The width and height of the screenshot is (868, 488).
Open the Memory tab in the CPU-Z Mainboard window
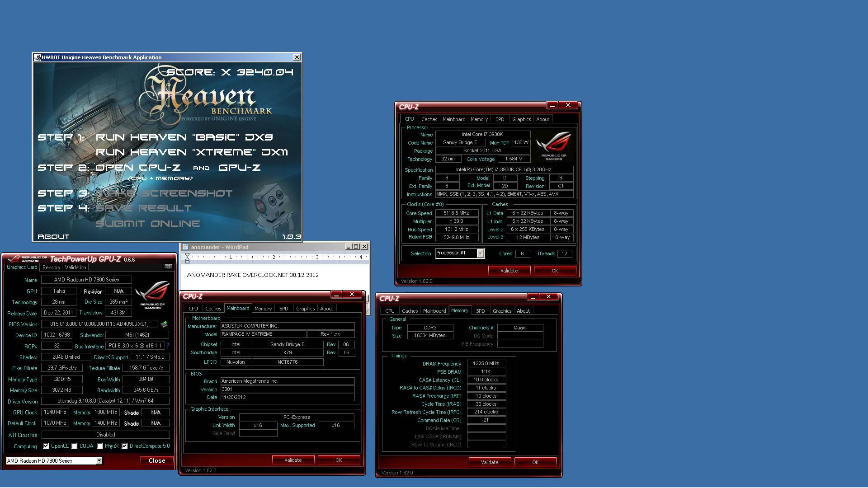263,309
